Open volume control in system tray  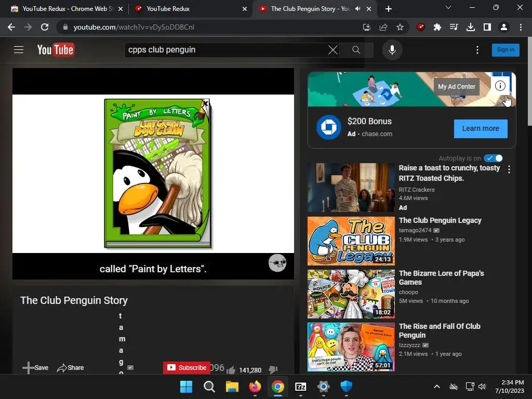click(x=482, y=387)
